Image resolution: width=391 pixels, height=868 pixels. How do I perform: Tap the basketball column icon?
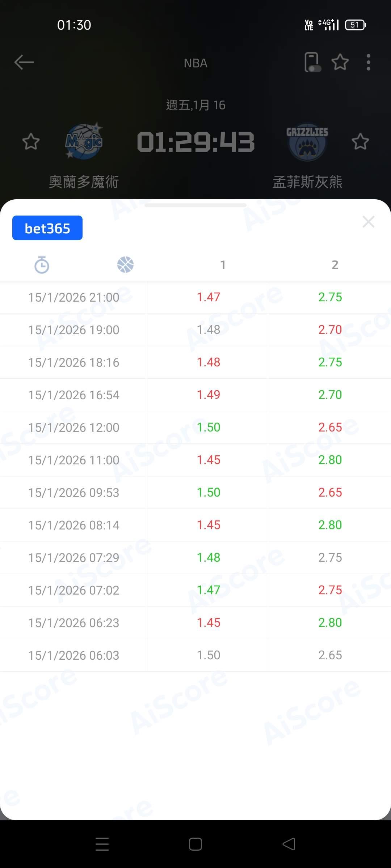(125, 265)
